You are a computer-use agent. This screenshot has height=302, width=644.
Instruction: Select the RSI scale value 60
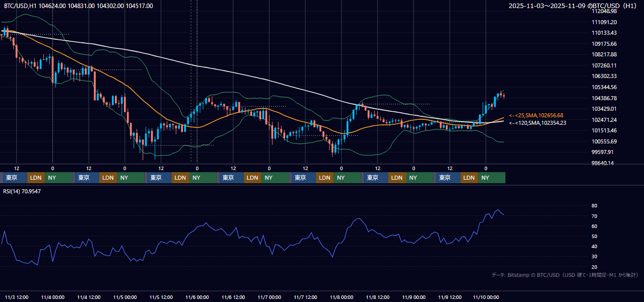[x=595, y=226]
